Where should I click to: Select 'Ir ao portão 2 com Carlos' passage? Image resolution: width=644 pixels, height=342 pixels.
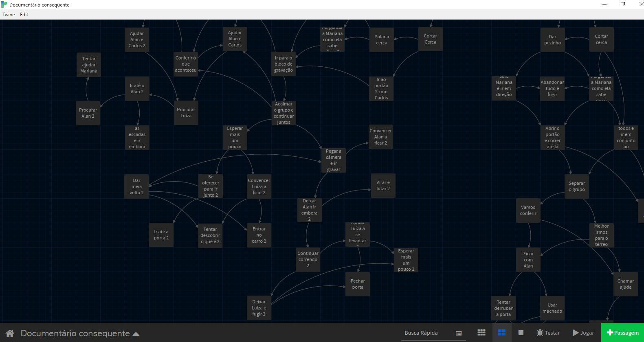click(x=381, y=89)
